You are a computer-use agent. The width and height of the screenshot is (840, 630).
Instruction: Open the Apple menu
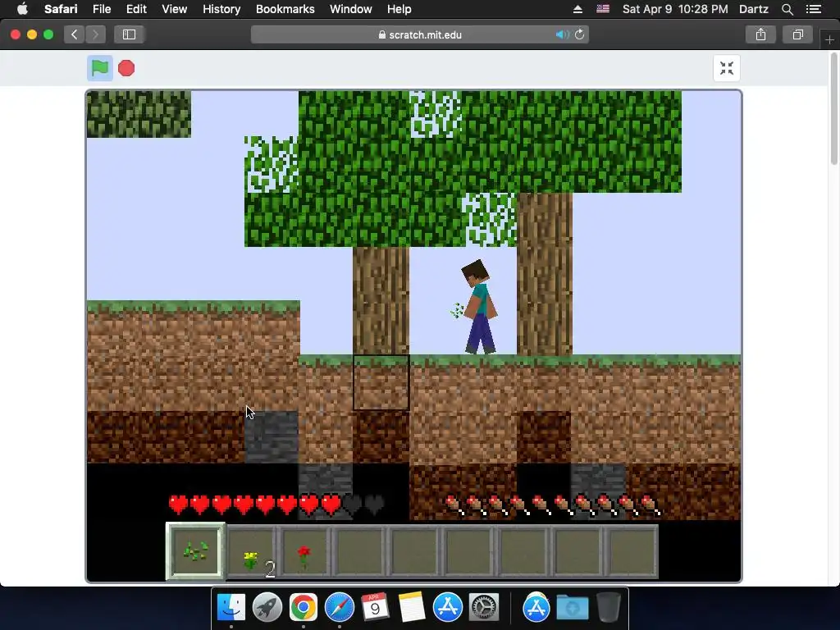22,9
